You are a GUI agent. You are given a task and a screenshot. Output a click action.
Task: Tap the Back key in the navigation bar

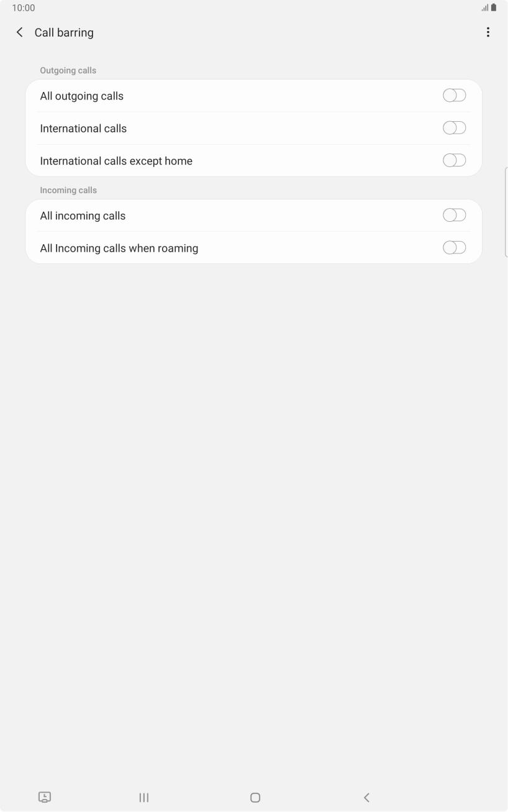366,797
